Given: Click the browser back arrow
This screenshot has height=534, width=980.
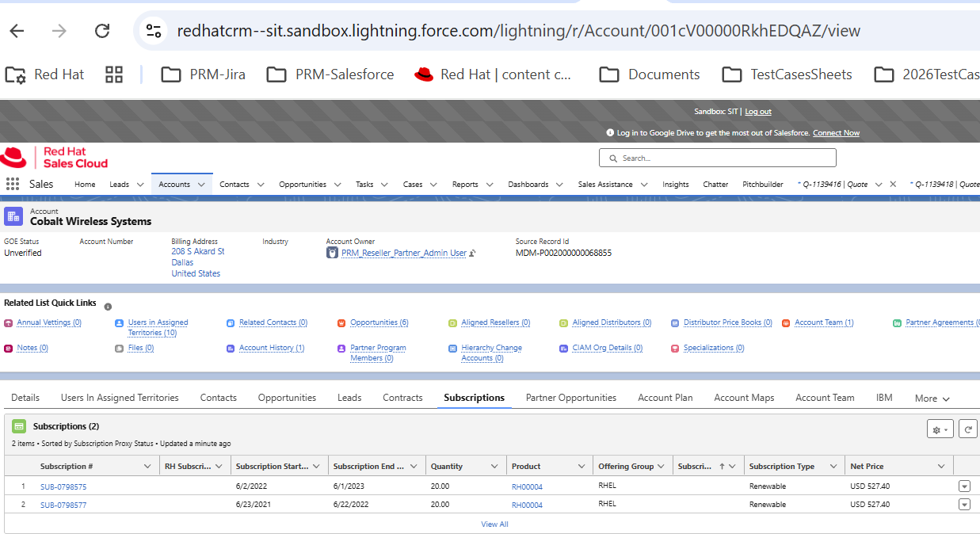Looking at the screenshot, I should [x=17, y=31].
